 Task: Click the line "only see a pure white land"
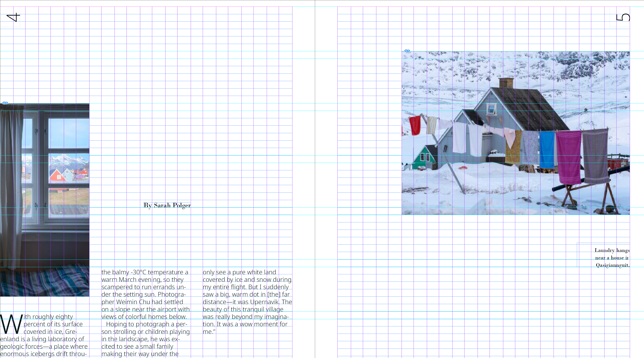[x=239, y=272]
